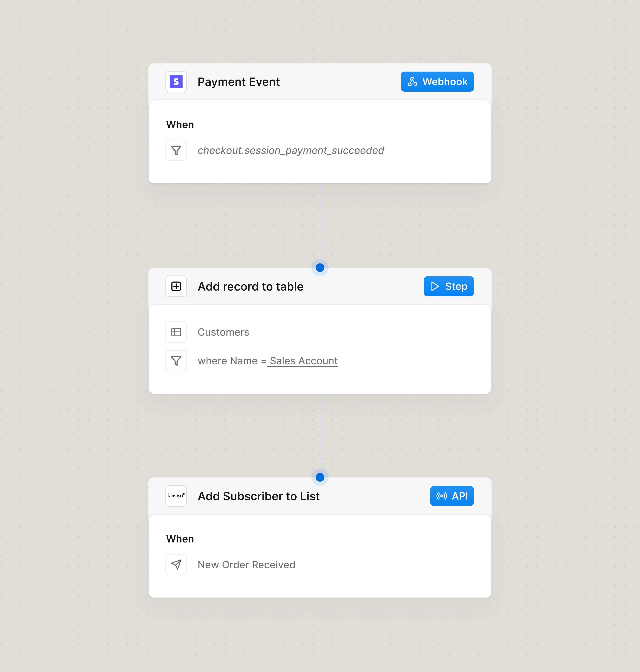This screenshot has width=640, height=672.
Task: Click the Payment Event title
Action: click(x=238, y=82)
